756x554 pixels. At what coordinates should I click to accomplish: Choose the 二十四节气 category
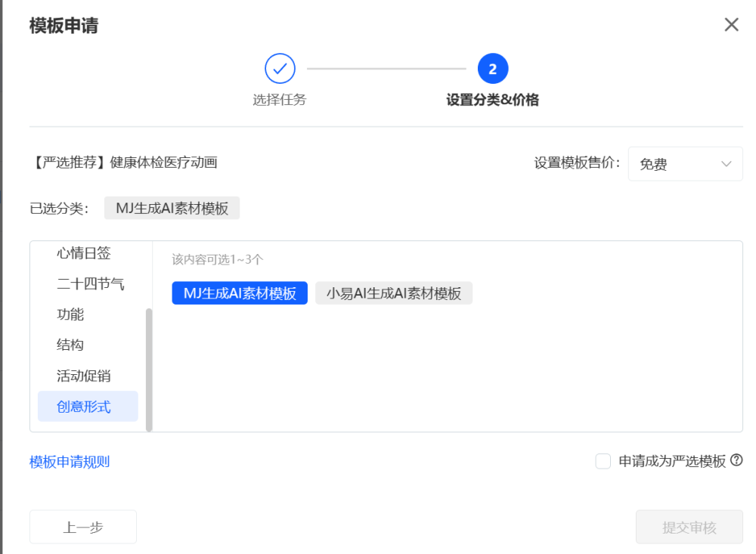pos(91,284)
